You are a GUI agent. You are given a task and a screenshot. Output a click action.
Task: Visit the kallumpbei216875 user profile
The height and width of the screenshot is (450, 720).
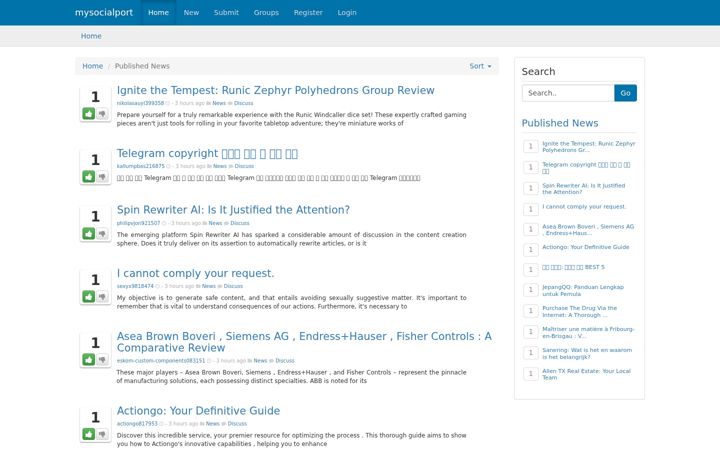(x=140, y=166)
